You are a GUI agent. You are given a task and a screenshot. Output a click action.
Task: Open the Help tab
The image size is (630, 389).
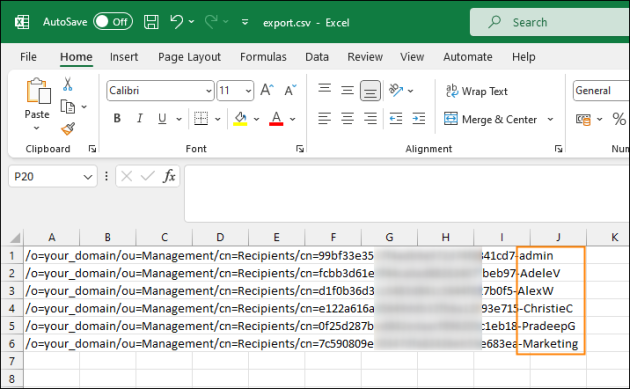[x=523, y=57]
